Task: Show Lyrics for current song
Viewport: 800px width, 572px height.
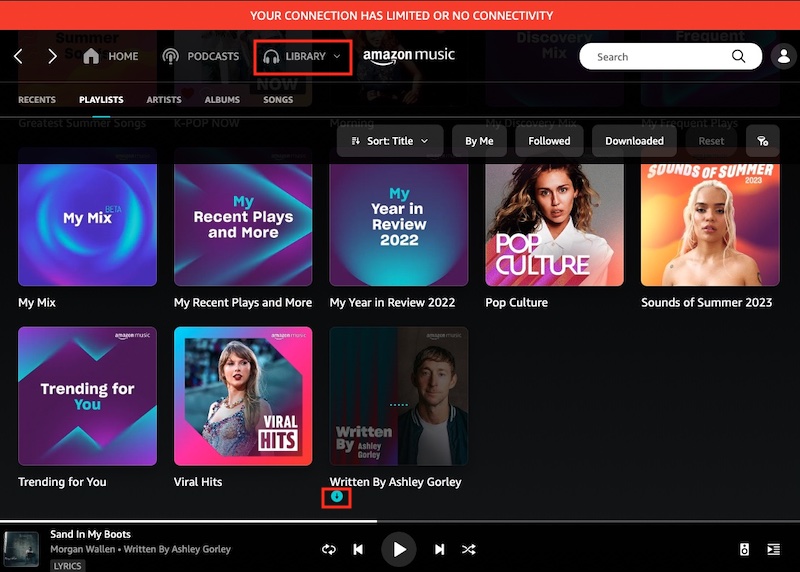Action: [67, 565]
